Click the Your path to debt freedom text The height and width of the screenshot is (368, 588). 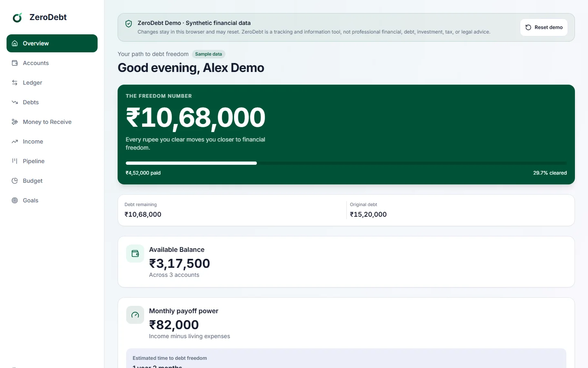(x=153, y=54)
